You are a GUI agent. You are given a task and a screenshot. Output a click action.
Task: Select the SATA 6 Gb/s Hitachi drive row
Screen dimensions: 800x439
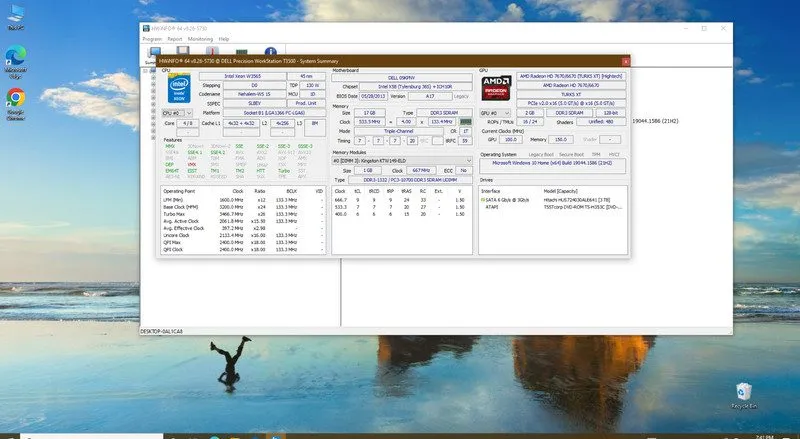[x=553, y=200]
